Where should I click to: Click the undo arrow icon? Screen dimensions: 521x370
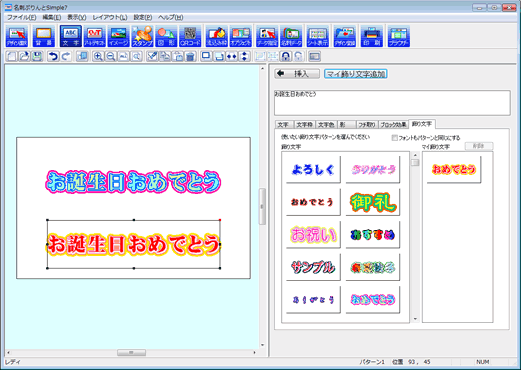[x=53, y=56]
